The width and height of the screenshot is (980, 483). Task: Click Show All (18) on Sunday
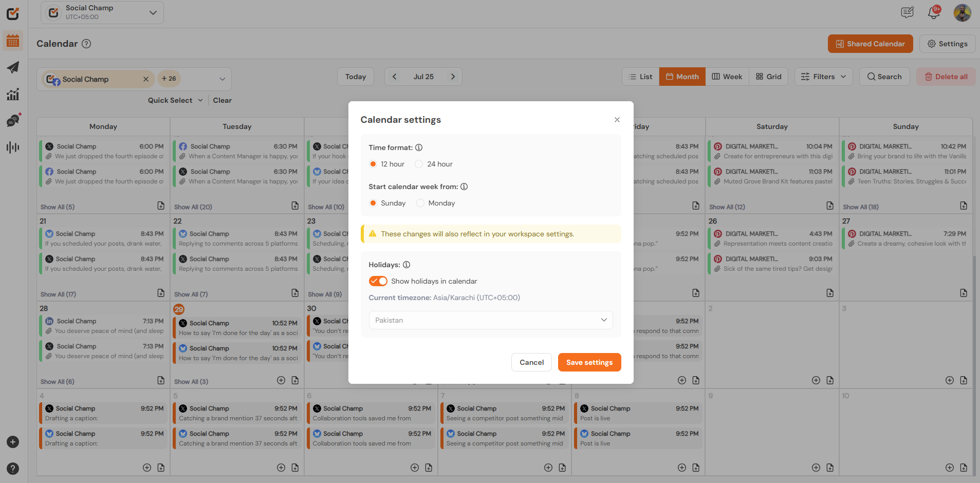tap(861, 207)
